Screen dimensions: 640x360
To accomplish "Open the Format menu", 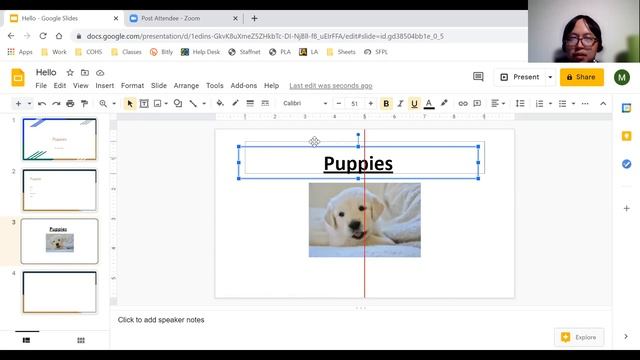I will [x=132, y=85].
